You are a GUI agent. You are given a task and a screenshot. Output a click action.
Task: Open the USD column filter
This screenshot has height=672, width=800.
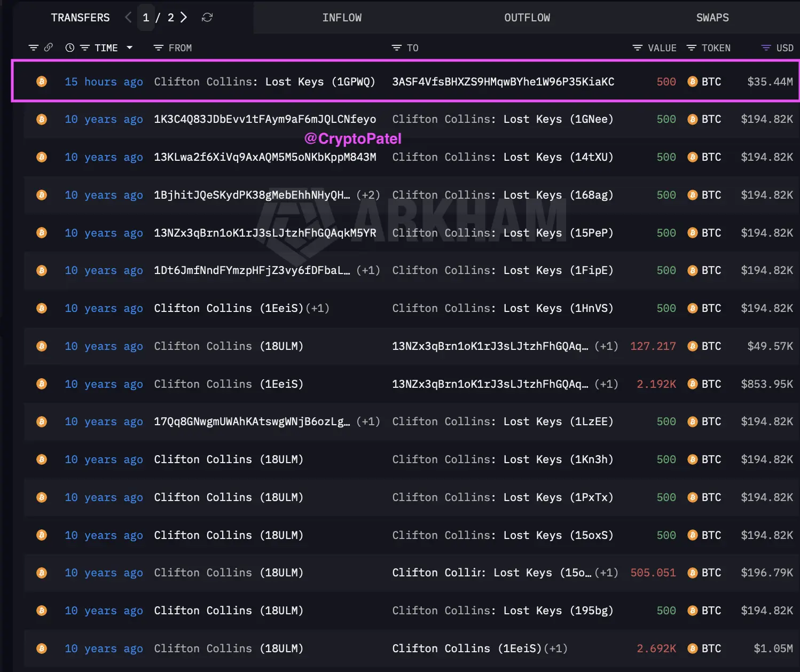(766, 48)
